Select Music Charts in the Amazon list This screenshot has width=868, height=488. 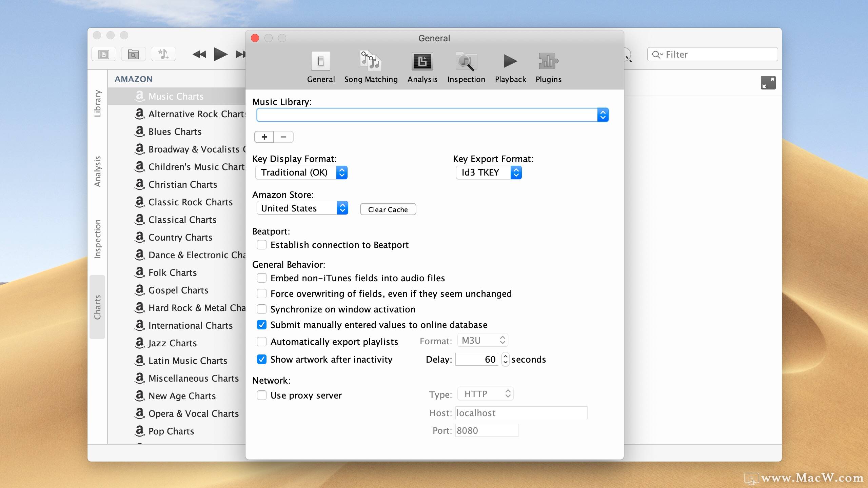pos(176,96)
